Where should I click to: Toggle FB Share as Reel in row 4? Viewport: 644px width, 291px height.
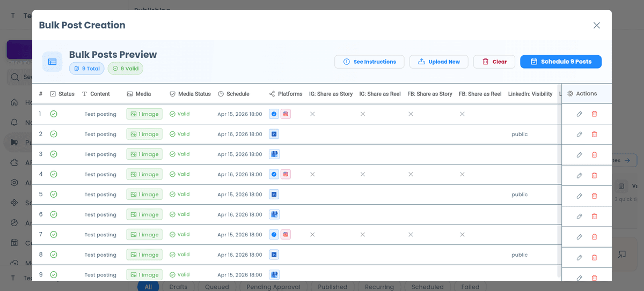(462, 174)
